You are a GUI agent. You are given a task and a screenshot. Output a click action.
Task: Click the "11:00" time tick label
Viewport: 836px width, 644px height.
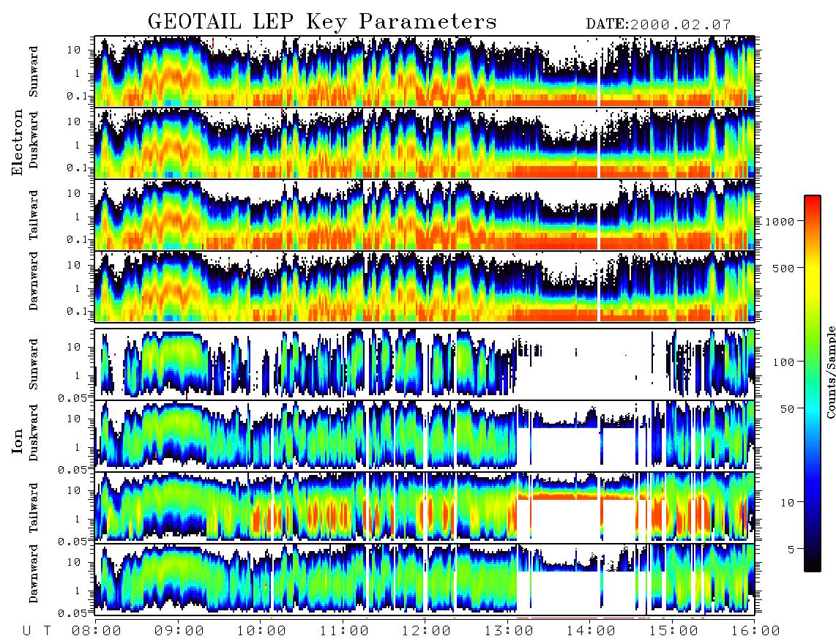coord(344,631)
